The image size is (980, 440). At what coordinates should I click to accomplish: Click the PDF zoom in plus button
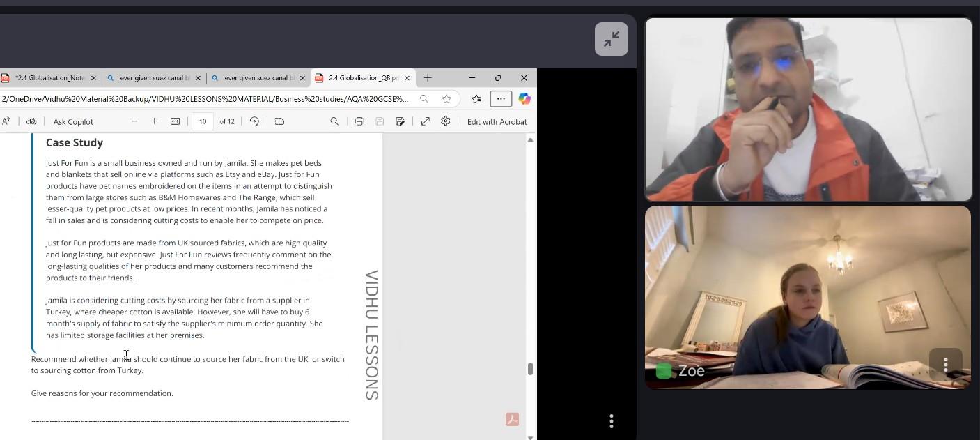pos(155,121)
